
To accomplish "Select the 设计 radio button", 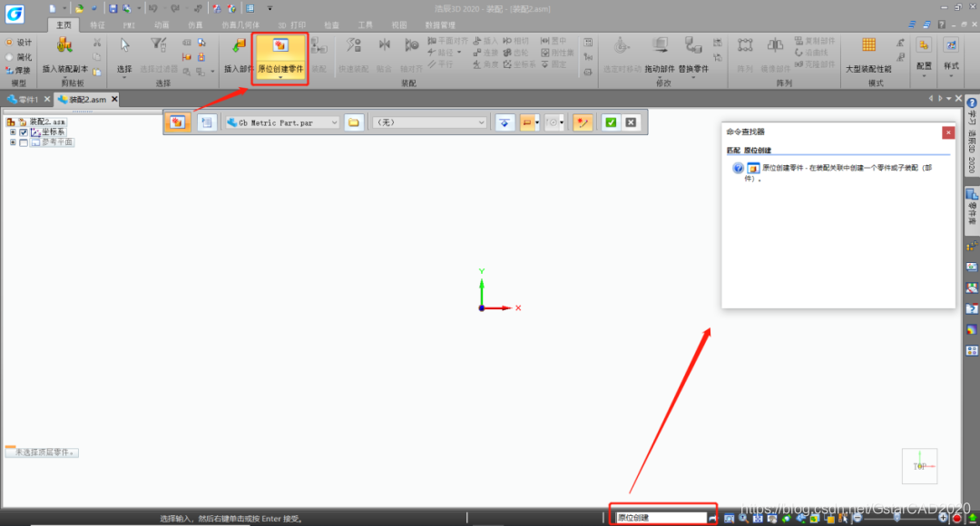I will 9,43.
